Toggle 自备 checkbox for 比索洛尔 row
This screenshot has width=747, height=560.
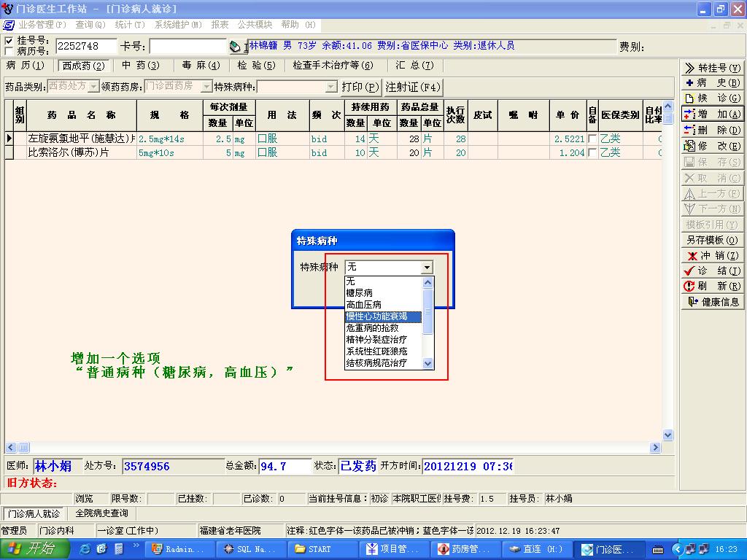click(592, 152)
